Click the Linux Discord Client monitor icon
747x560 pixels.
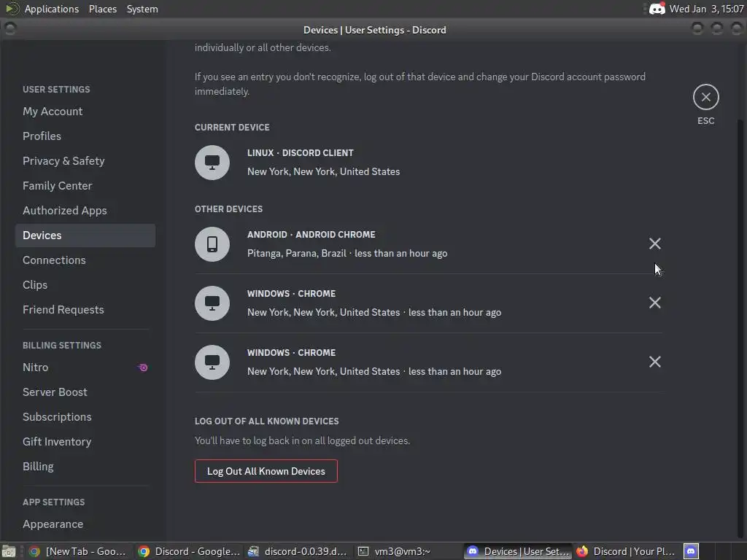pos(212,163)
